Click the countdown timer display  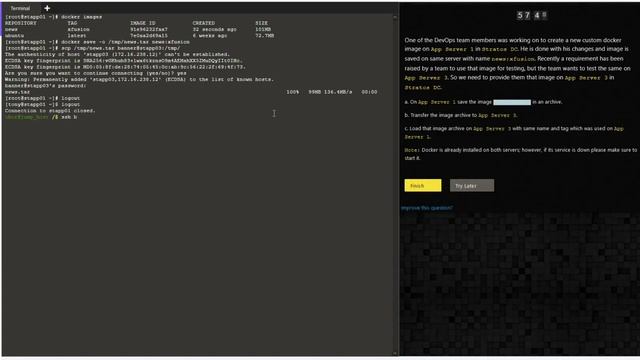click(x=531, y=16)
